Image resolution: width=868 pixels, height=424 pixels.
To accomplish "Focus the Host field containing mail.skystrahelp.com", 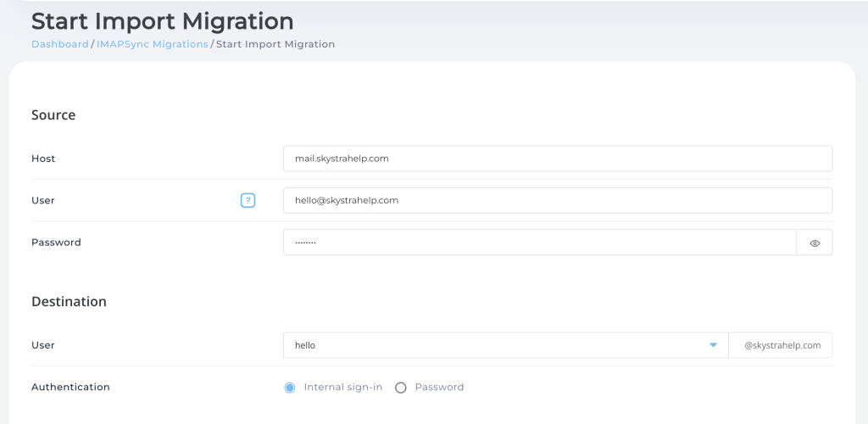I will tap(557, 159).
